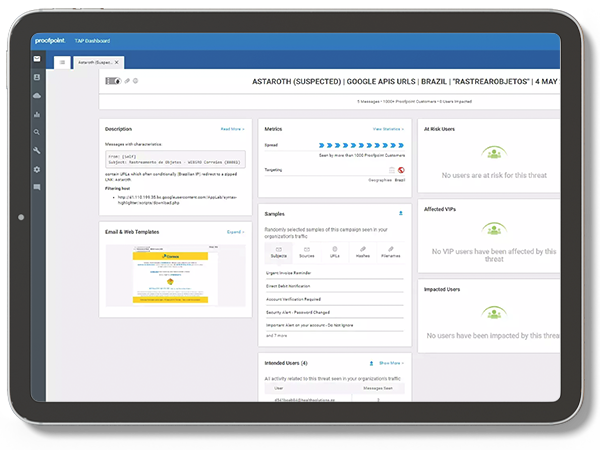Screen dimensions: 600x450
Task: Expand the Email & Web Templates card
Action: click(x=235, y=232)
